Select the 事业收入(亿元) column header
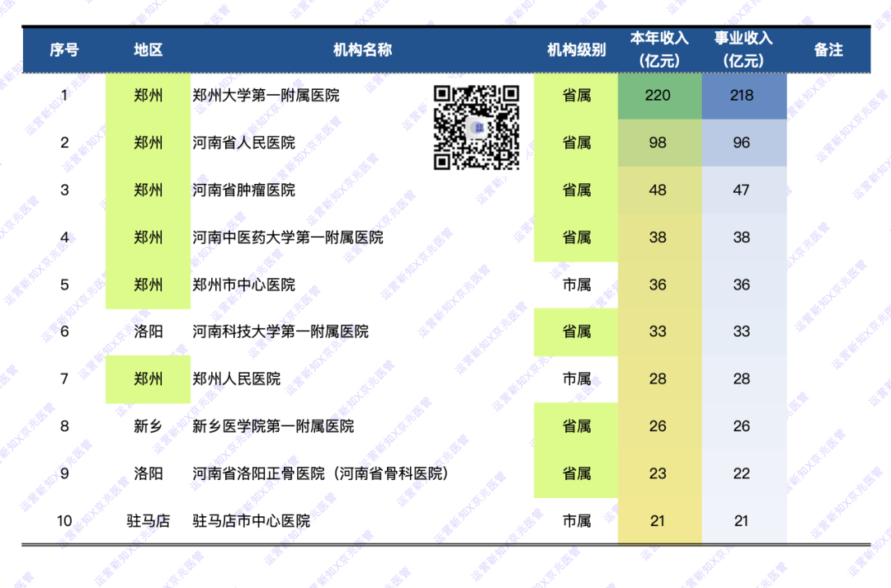The image size is (891, 588). point(744,49)
